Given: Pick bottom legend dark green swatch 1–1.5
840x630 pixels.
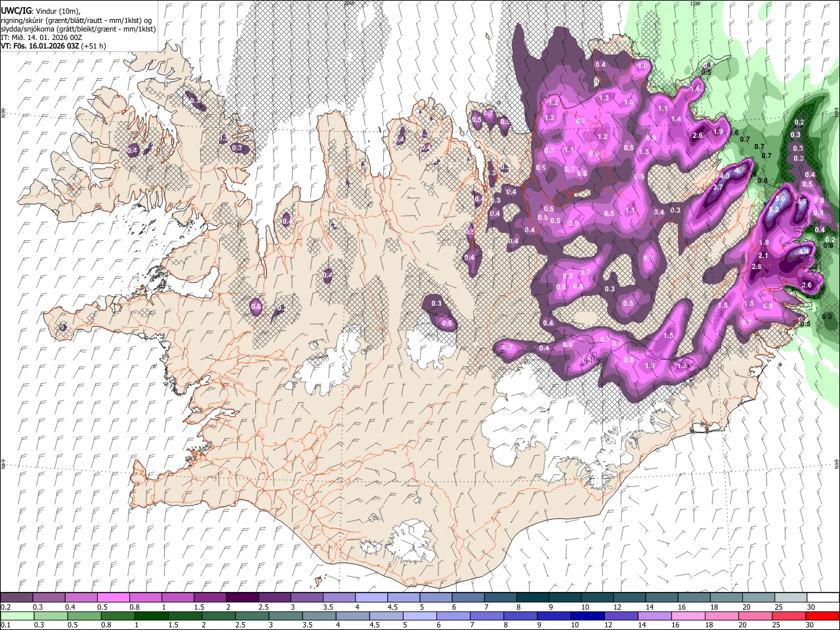Looking at the screenshot, I should coord(151,616).
